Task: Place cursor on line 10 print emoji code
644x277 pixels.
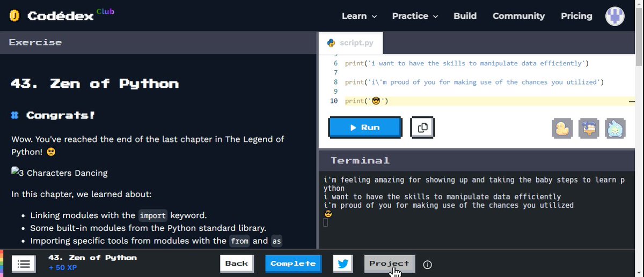Action: pyautogui.click(x=367, y=101)
